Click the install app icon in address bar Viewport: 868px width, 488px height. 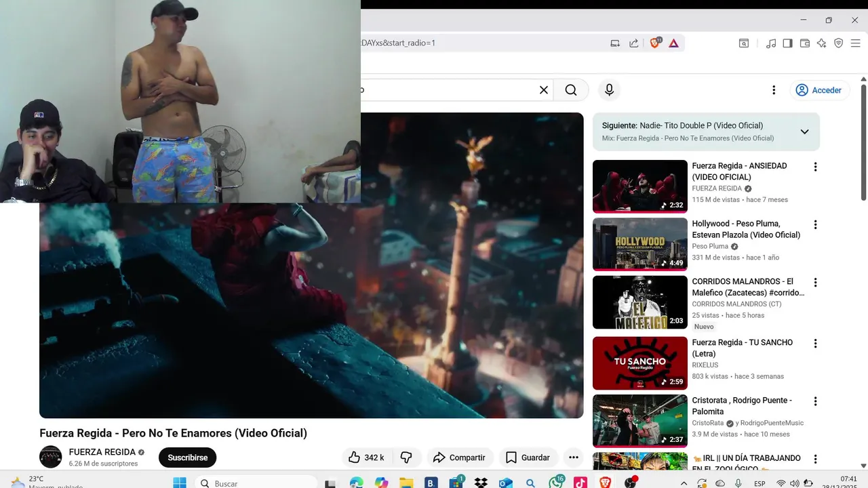coord(615,43)
